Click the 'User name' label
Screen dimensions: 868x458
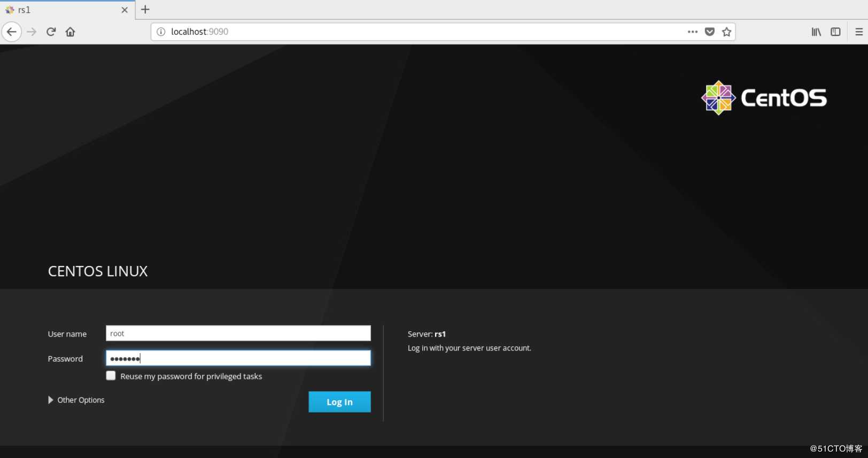pos(67,334)
